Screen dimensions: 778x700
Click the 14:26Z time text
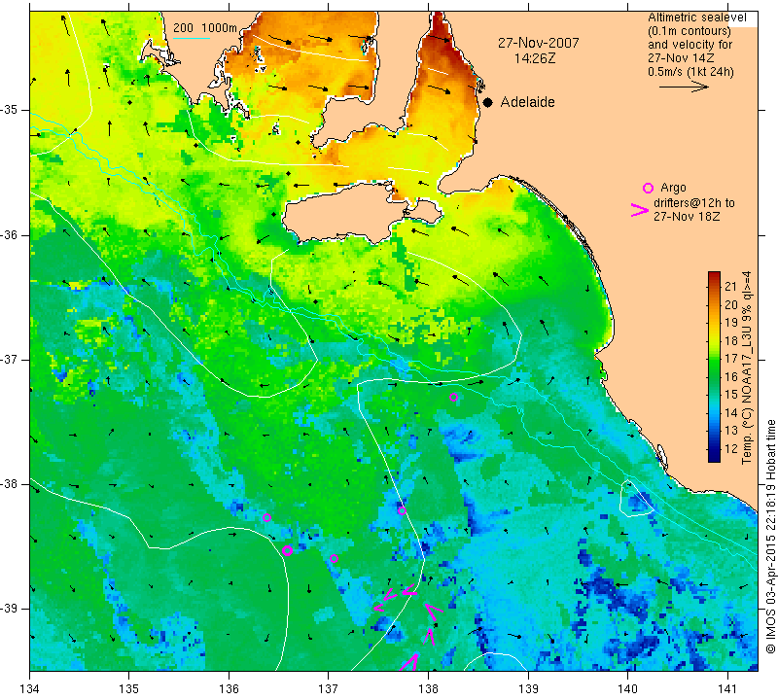(x=534, y=58)
